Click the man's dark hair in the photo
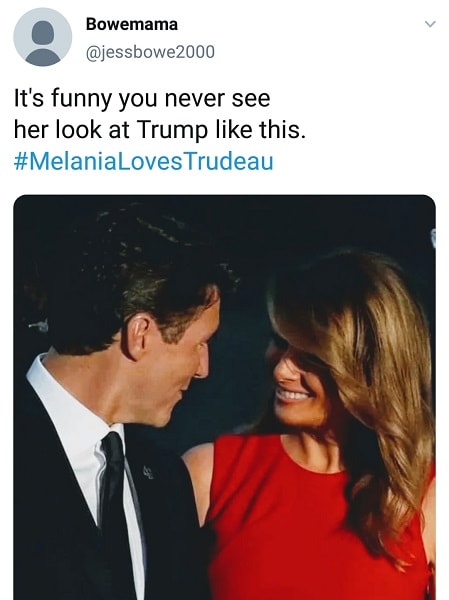 pos(126,268)
